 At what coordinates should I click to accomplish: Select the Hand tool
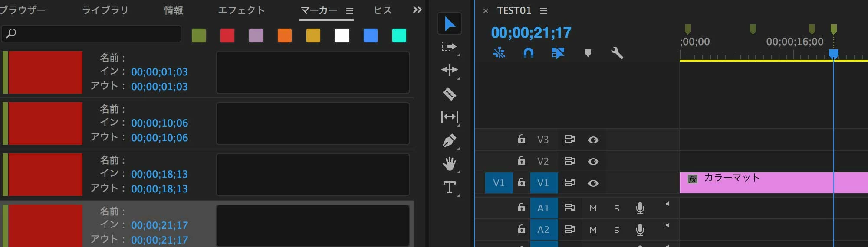coord(449,164)
